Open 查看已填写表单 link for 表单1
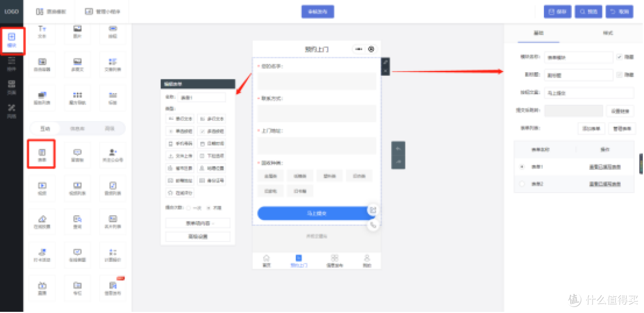This screenshot has width=644, height=313. click(x=605, y=167)
